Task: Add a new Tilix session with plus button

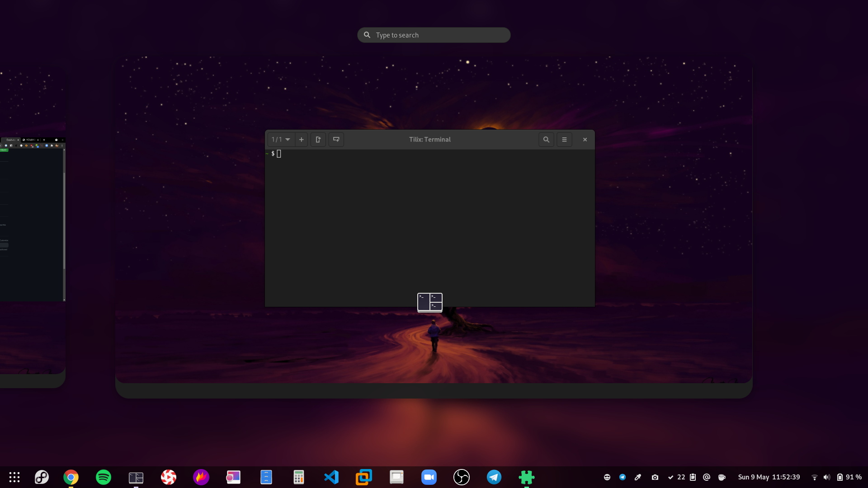Action: [x=302, y=140]
